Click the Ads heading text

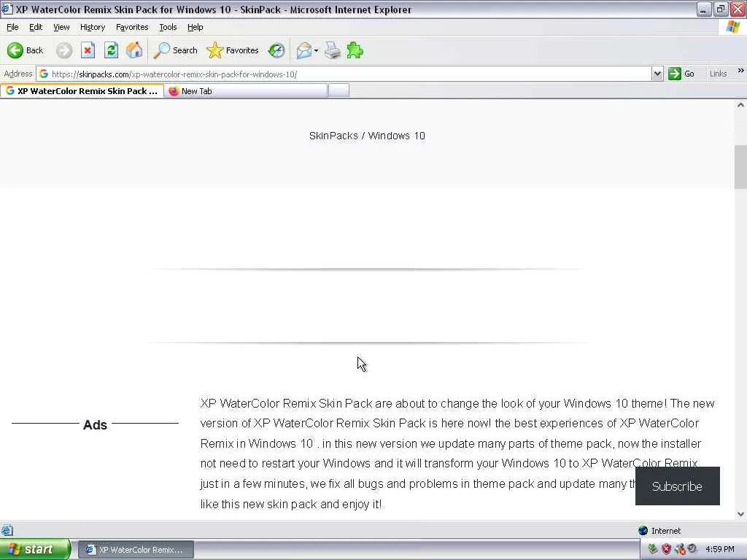[95, 424]
